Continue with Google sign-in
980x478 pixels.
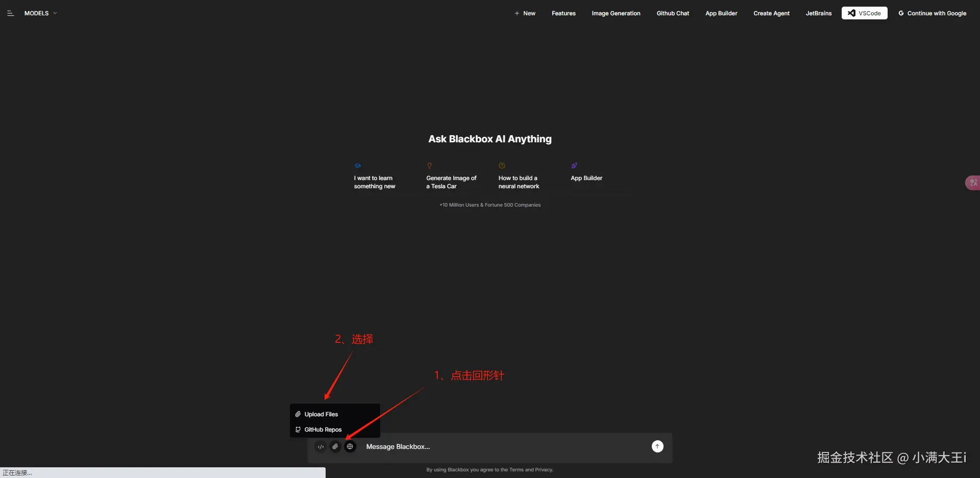[932, 13]
